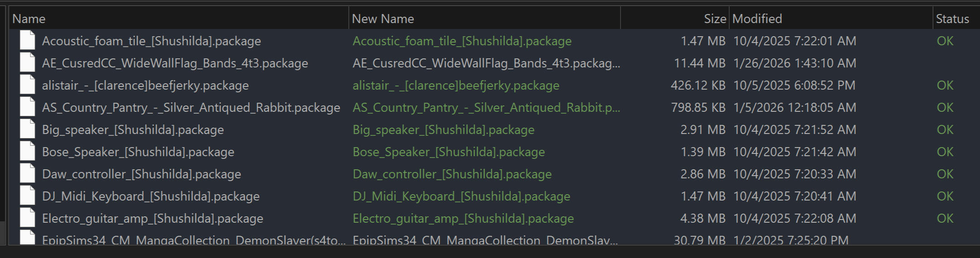Sort by Modified date column header
Image resolution: width=980 pixels, height=258 pixels.
(757, 19)
